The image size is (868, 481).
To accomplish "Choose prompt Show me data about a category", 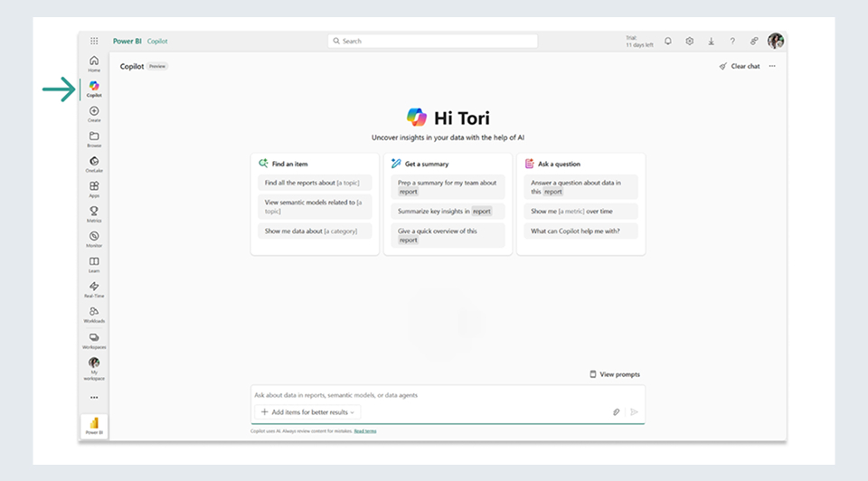I will click(x=315, y=231).
